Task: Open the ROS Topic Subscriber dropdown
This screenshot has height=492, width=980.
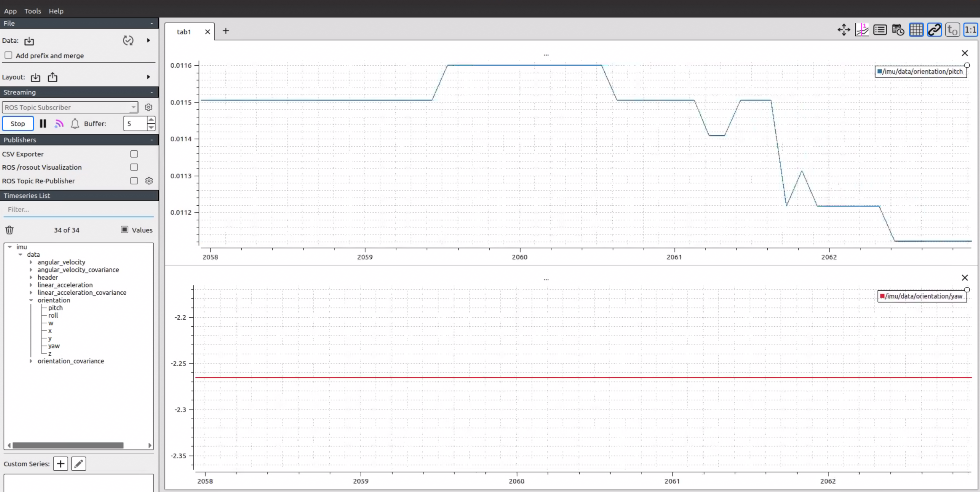Action: tap(70, 107)
